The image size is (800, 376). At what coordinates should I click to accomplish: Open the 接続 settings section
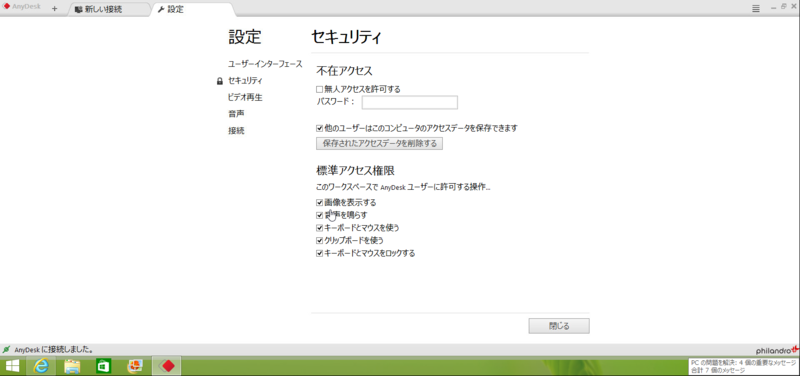tap(236, 131)
